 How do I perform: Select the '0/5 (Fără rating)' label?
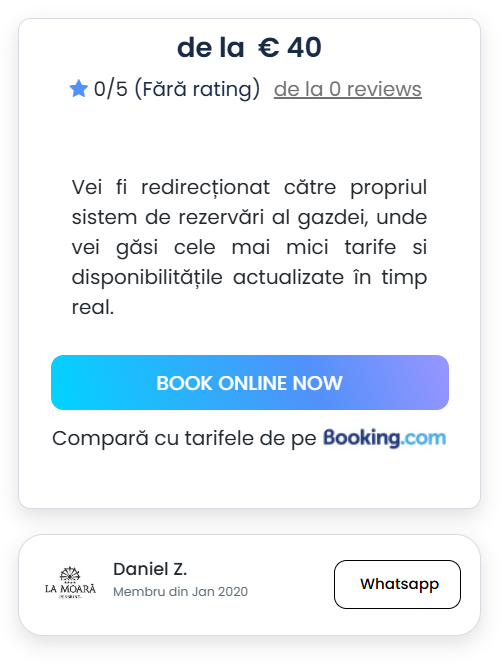[x=177, y=89]
